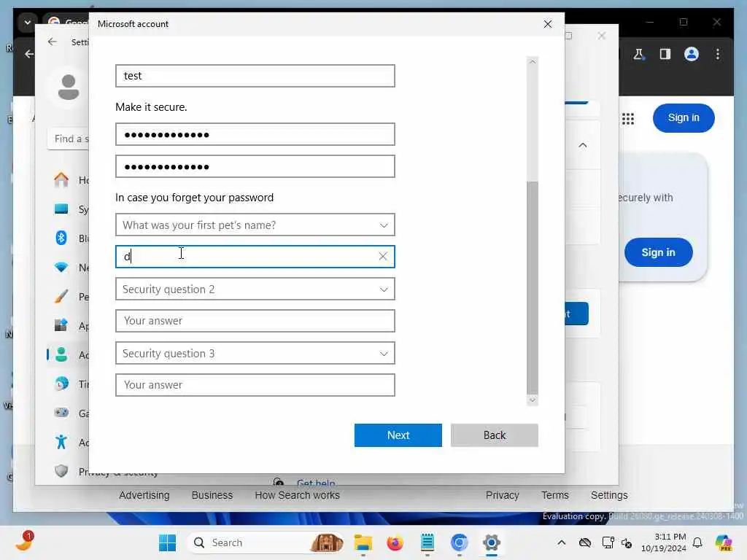The height and width of the screenshot is (560, 747).
Task: Open Chrome Labs flask icon
Action: click(638, 54)
